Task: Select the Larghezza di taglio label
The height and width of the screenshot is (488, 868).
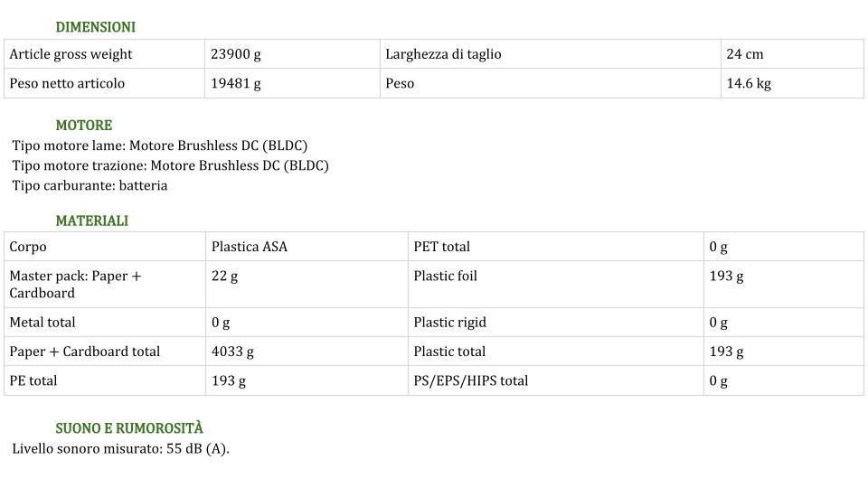Action: pos(443,54)
